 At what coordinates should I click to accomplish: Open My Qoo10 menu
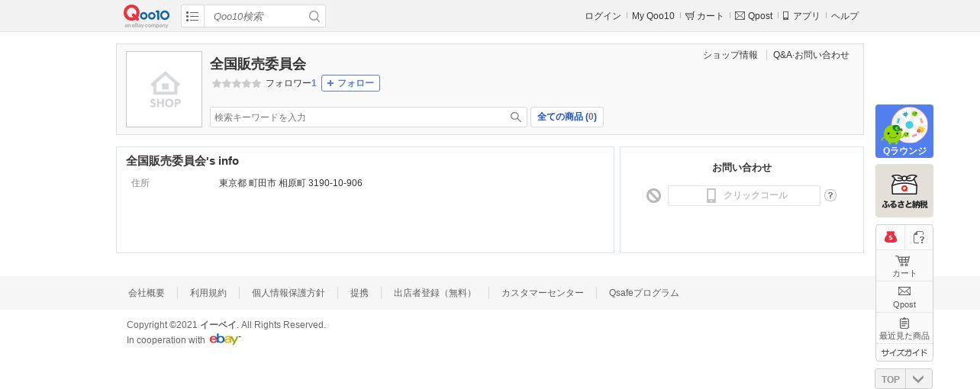[653, 16]
